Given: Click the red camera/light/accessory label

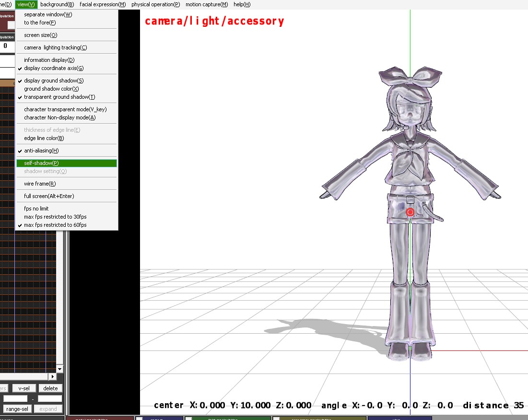Looking at the screenshot, I should tap(214, 21).
